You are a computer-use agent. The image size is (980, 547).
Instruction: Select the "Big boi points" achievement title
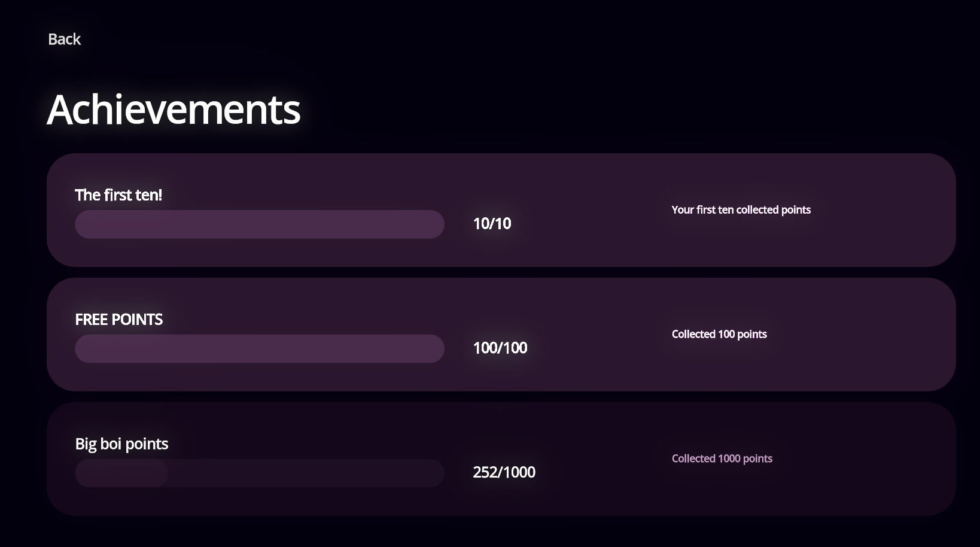click(x=121, y=444)
